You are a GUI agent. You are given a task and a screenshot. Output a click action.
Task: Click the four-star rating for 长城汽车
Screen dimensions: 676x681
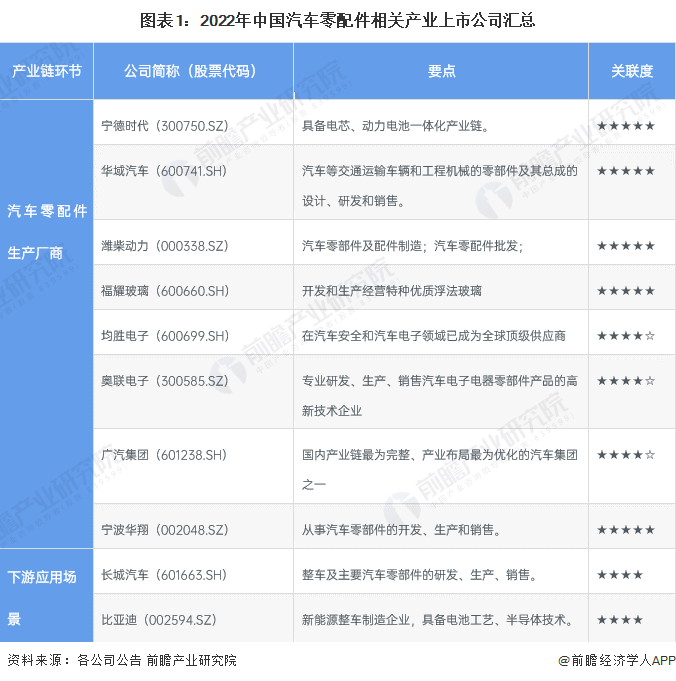[620, 575]
